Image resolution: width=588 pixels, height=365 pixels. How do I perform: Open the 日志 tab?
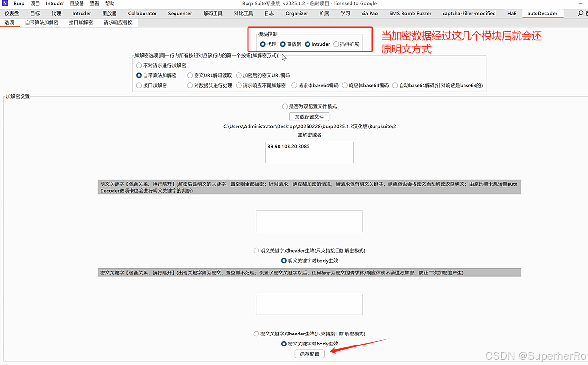pos(269,13)
